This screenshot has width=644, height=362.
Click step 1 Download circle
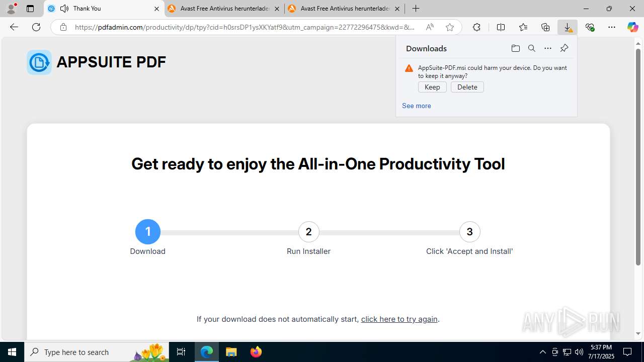click(x=147, y=232)
